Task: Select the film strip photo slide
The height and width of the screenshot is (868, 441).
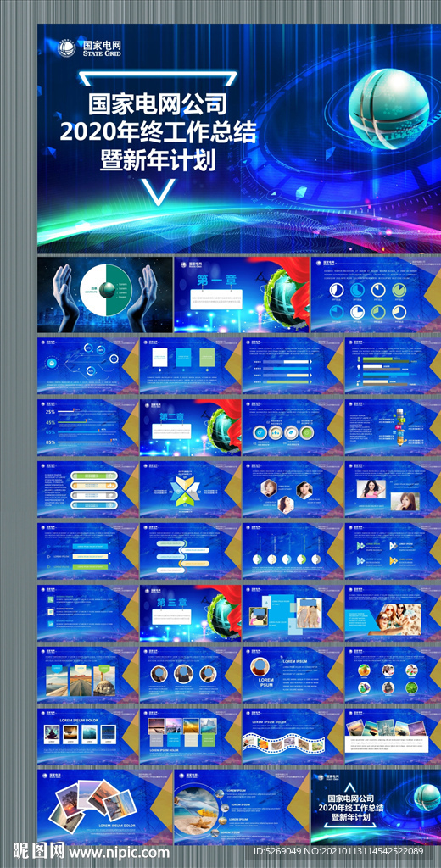Action: (293, 736)
